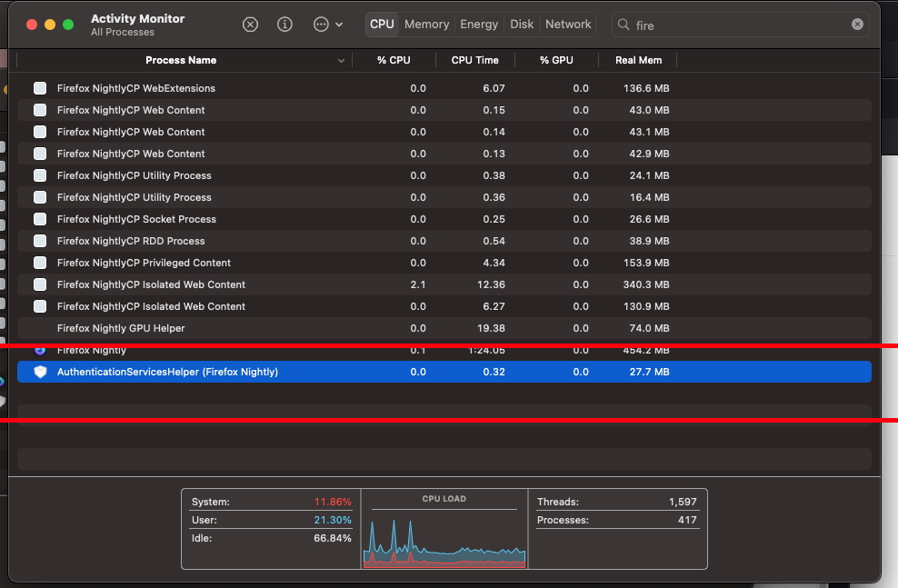
Task: Click the Firefox Nightly app icon in the list
Action: pyautogui.click(x=40, y=350)
